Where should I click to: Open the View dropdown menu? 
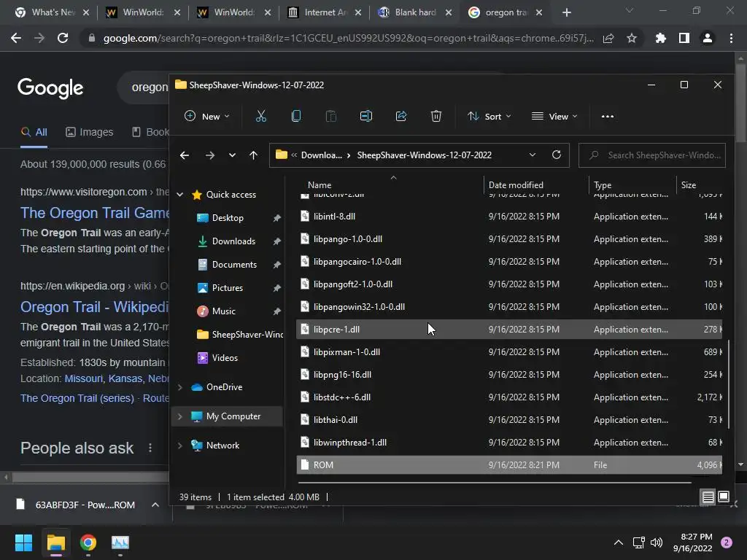(x=554, y=116)
